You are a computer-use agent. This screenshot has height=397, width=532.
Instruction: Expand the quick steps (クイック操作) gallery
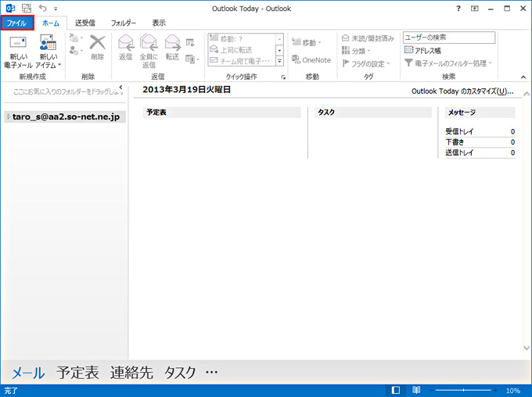279,62
